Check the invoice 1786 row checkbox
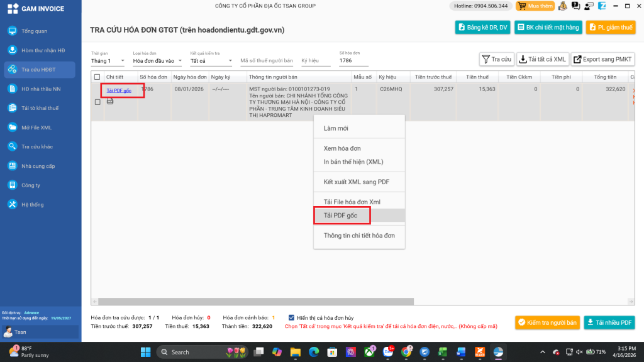 [97, 102]
